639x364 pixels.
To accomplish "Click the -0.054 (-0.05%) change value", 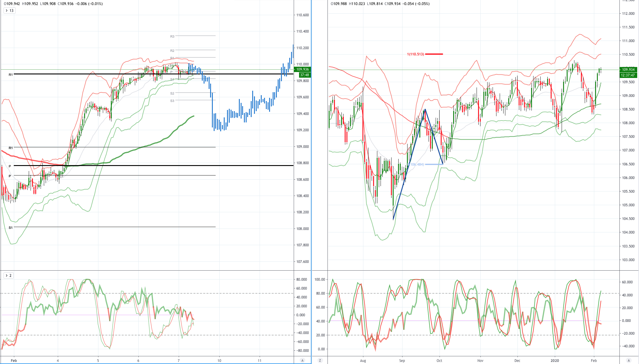I will 416,4.
